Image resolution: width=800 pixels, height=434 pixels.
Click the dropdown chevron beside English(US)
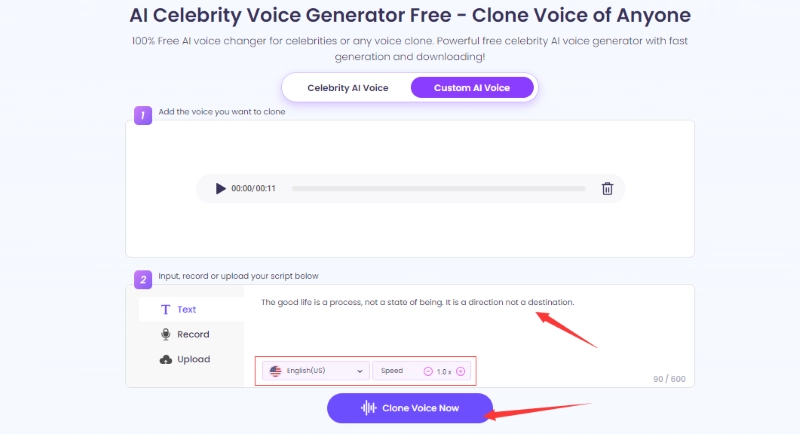[x=360, y=371]
